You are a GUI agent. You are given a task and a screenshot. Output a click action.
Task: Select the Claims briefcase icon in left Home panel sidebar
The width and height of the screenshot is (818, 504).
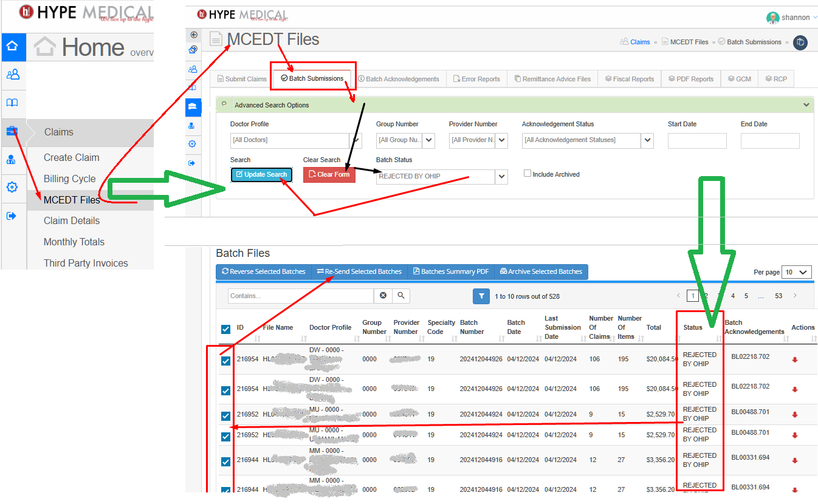12,131
